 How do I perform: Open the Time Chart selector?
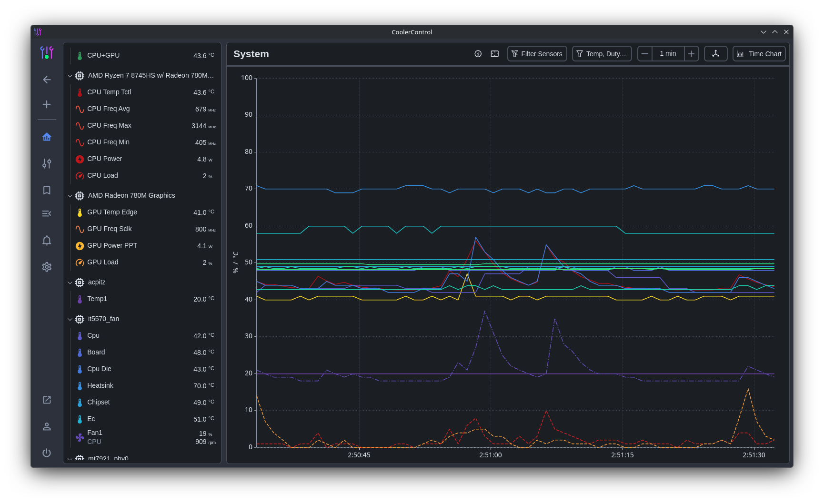(759, 54)
